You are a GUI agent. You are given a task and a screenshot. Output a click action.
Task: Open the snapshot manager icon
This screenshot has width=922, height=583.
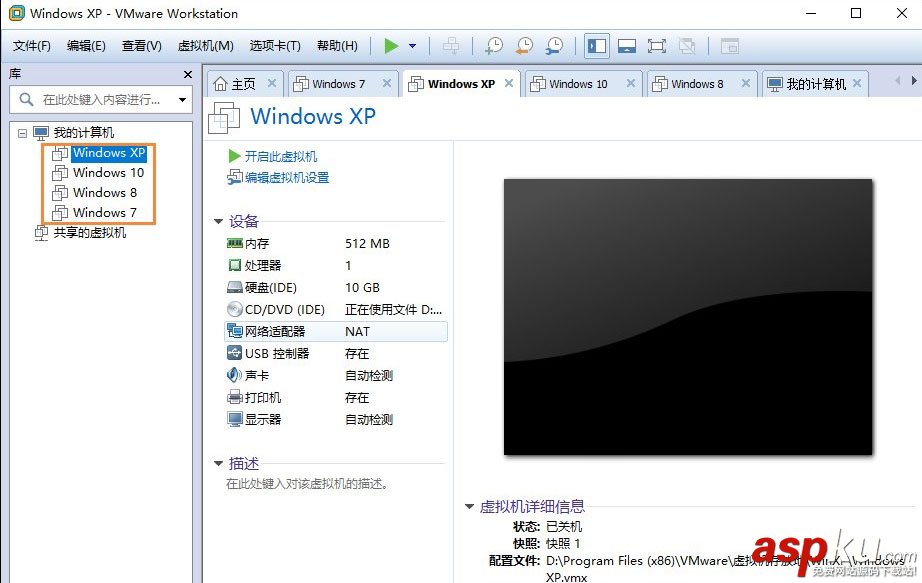[x=554, y=46]
